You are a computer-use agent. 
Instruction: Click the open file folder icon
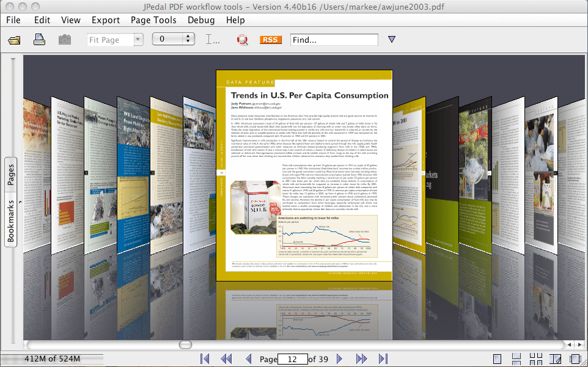pos(15,40)
